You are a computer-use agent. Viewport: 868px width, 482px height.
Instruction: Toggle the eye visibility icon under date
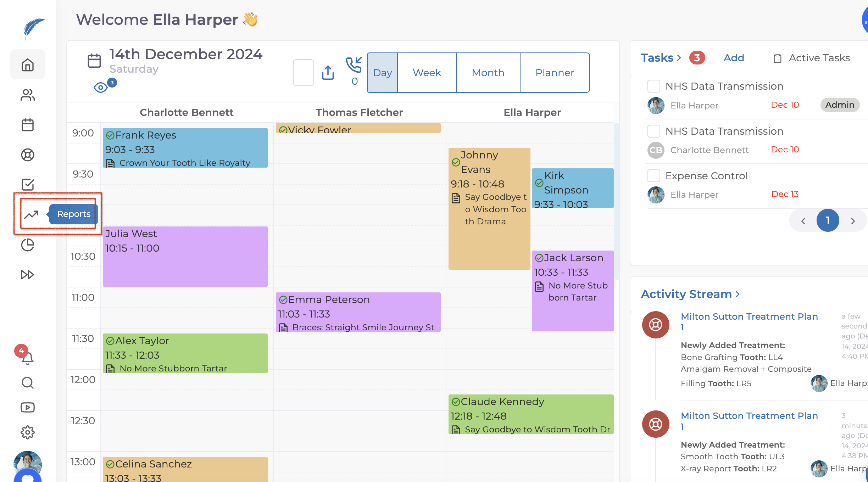click(x=101, y=87)
